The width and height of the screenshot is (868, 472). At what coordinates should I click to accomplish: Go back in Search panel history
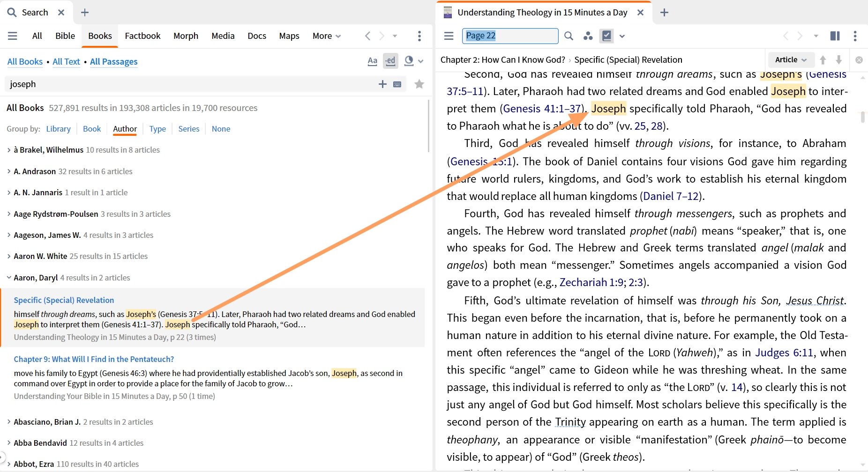(x=368, y=36)
